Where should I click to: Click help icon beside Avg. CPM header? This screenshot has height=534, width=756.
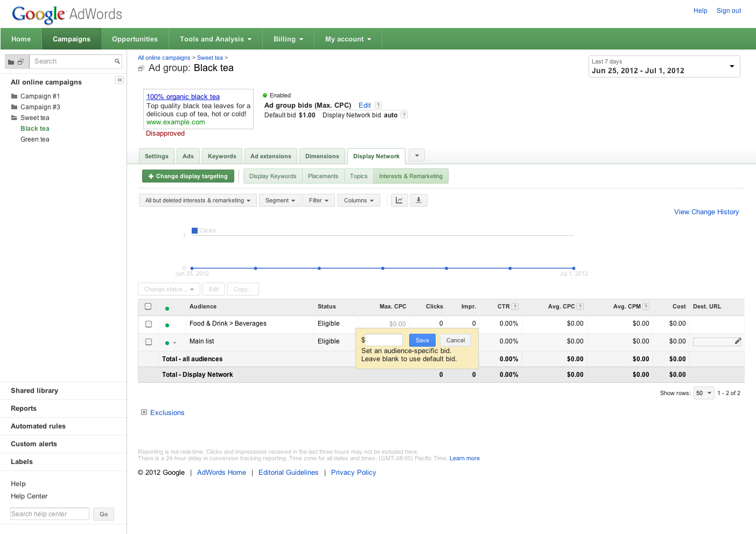(x=646, y=307)
